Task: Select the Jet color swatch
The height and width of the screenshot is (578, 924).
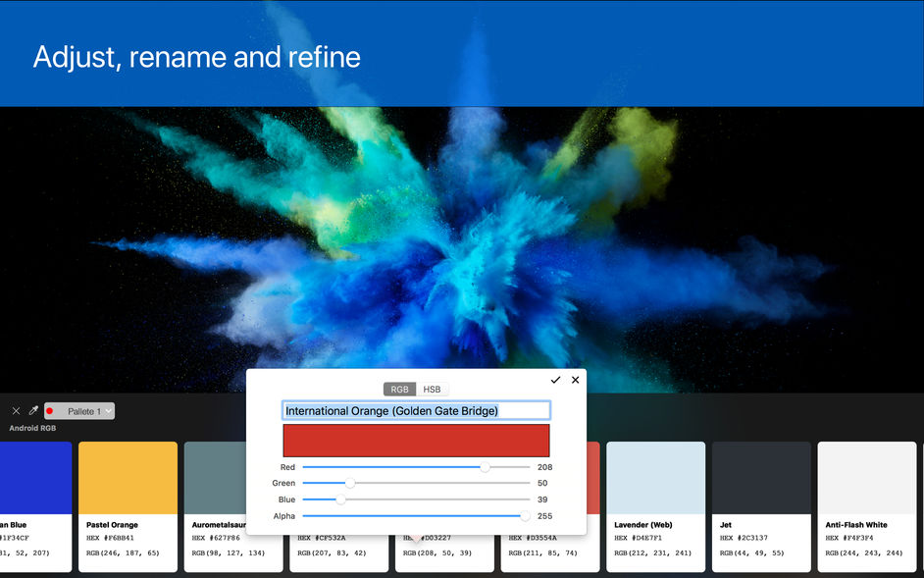Action: [761, 477]
